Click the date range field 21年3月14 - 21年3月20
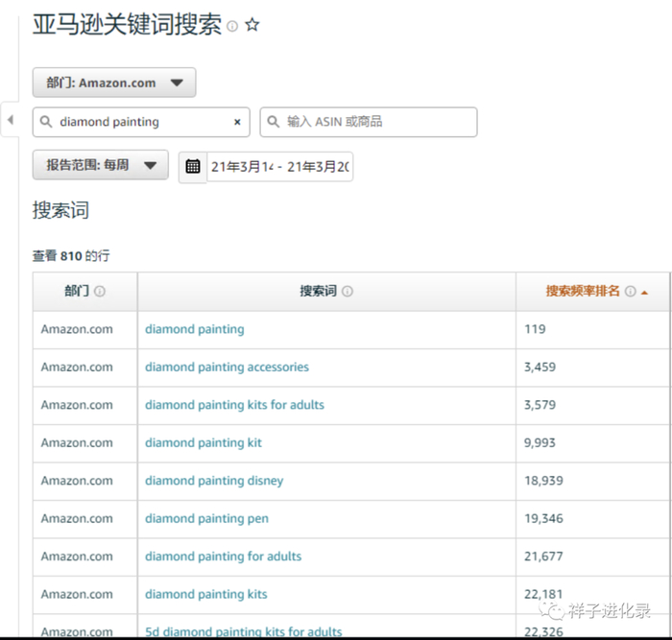 click(280, 167)
